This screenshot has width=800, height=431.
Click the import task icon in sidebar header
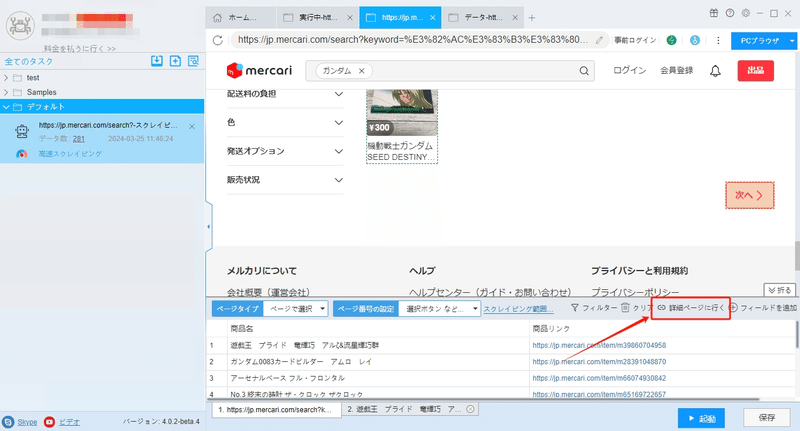157,61
